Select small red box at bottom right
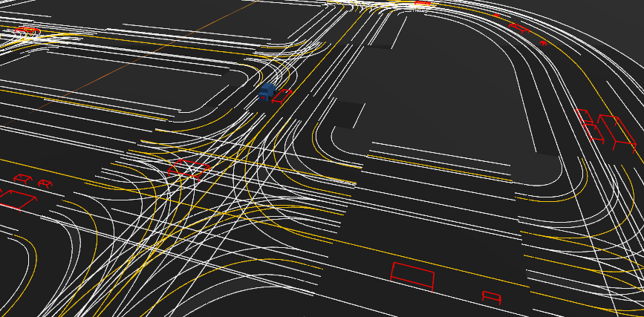This screenshot has height=317, width=644. tap(491, 298)
